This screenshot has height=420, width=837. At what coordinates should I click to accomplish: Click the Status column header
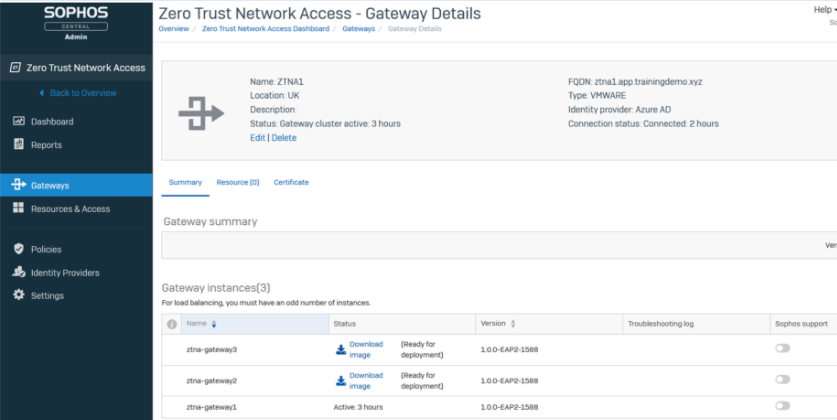pos(344,324)
